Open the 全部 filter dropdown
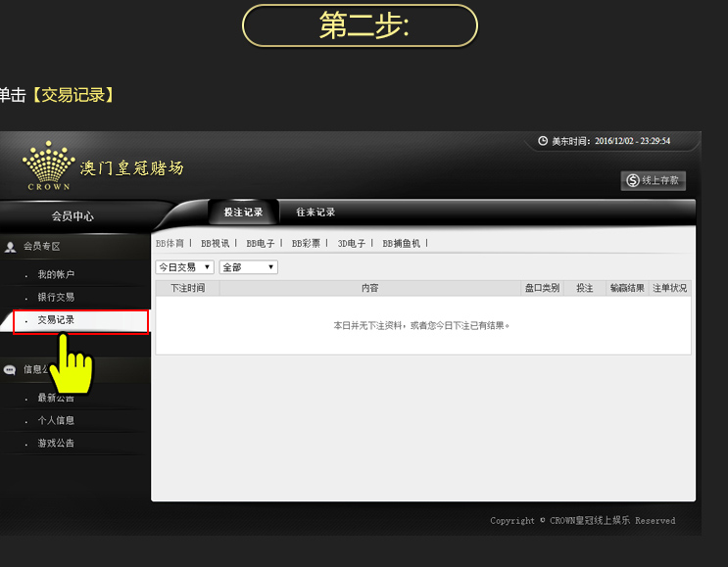Screen dimensions: 728x567 [x=248, y=267]
